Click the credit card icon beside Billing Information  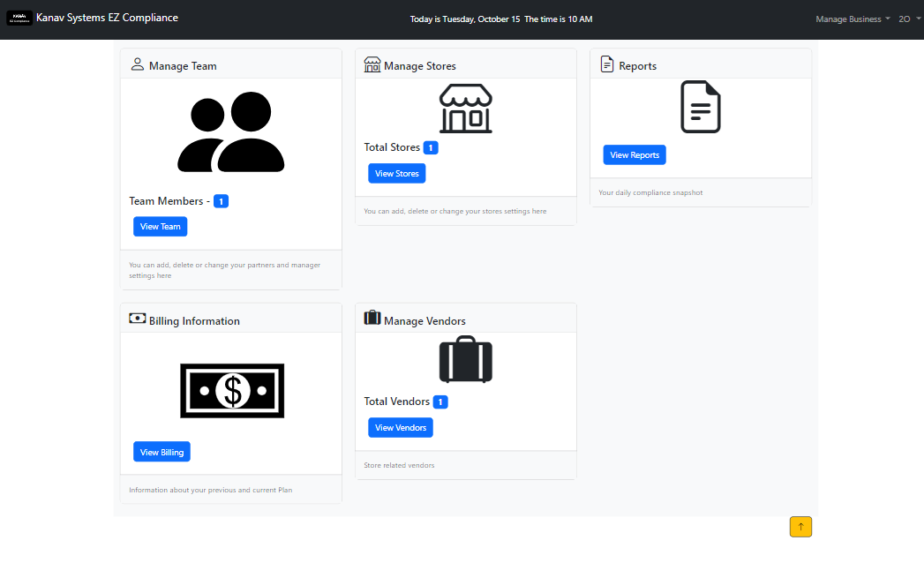(138, 317)
